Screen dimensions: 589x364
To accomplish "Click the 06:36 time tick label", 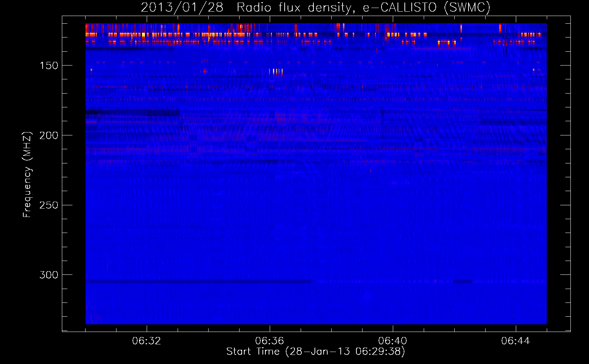I will click(x=270, y=341).
